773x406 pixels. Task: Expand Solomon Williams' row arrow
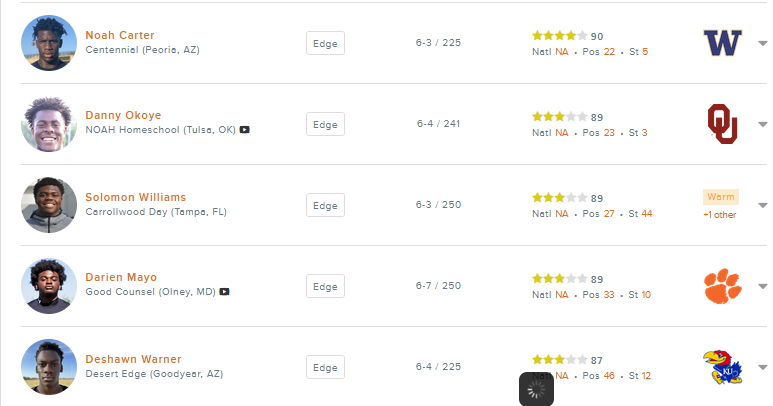pos(762,206)
